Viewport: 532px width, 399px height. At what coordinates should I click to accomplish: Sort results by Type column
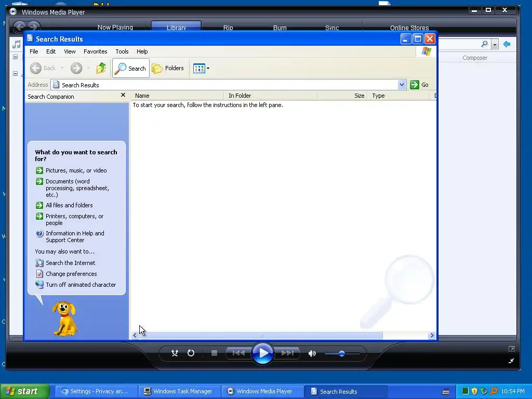pos(398,96)
